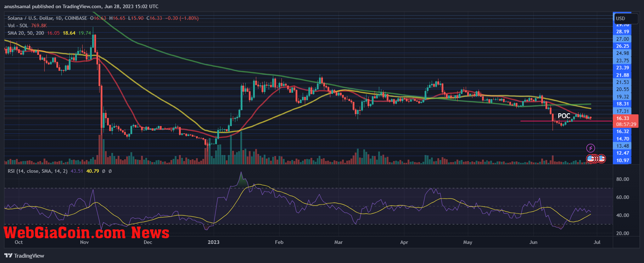Click the 20.00 RSI scale label

coord(623,233)
